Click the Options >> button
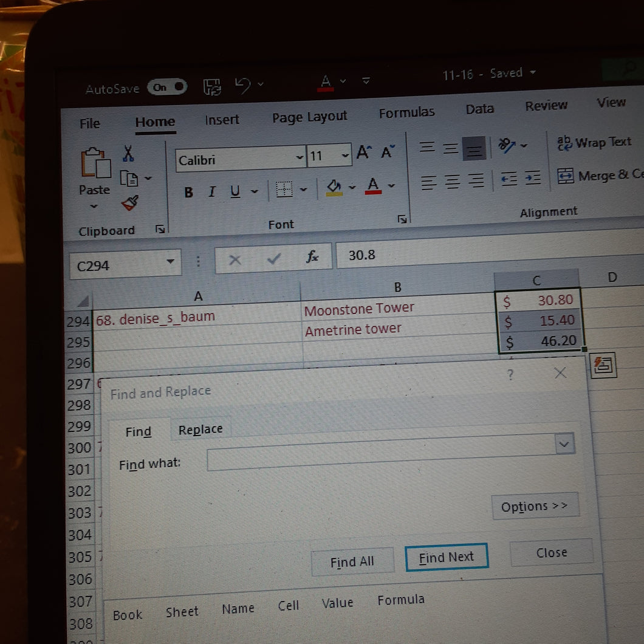 534,507
